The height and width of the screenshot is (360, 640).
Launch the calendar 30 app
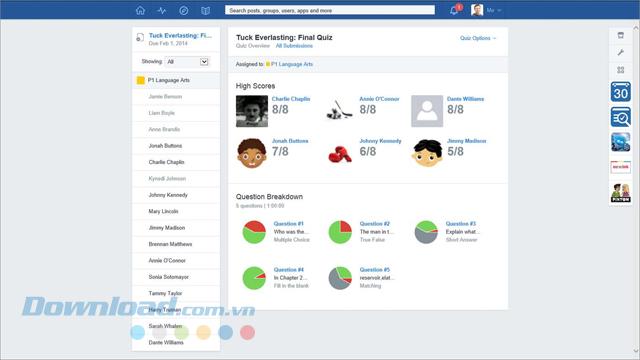pyautogui.click(x=620, y=92)
